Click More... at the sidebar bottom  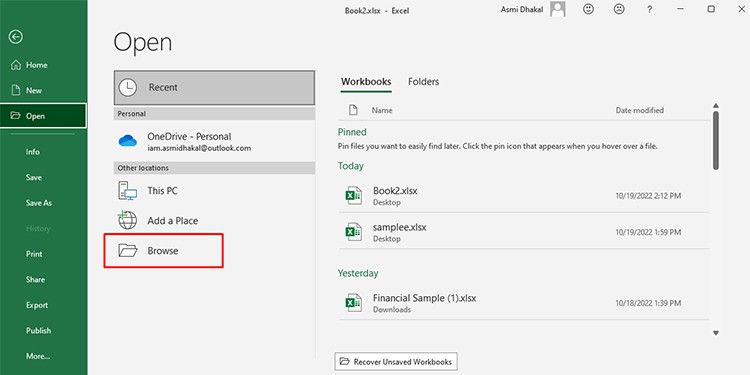click(x=43, y=356)
